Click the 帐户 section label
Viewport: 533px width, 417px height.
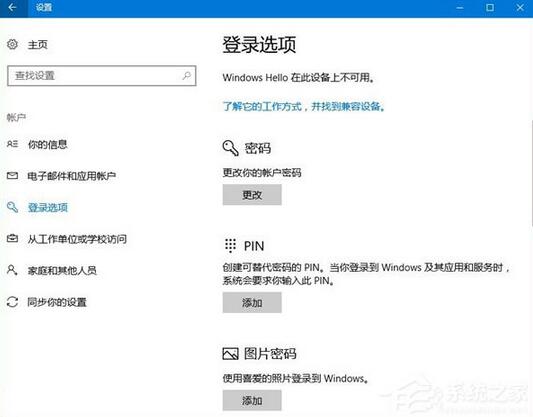[x=16, y=118]
